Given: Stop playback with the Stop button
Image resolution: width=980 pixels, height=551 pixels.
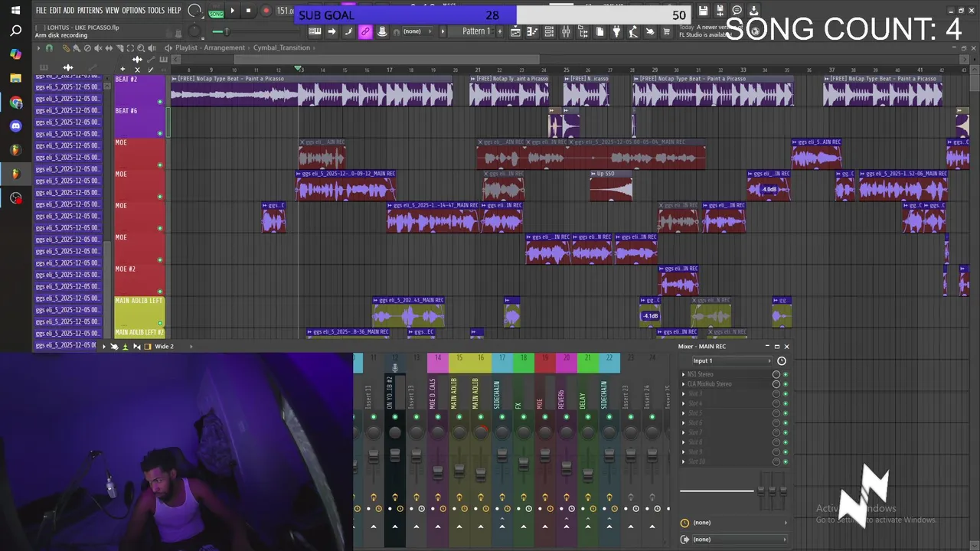Looking at the screenshot, I should coord(248,11).
